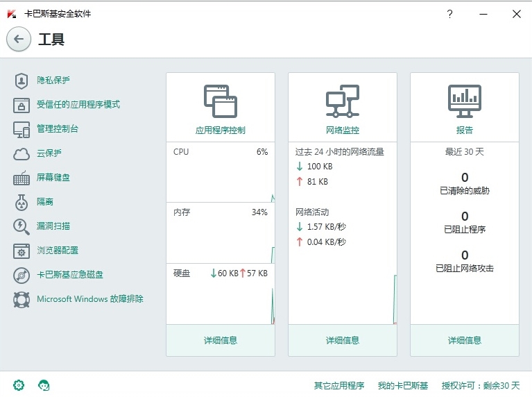Click the CPU 6% usage row
The image size is (532, 397).
[x=221, y=172]
